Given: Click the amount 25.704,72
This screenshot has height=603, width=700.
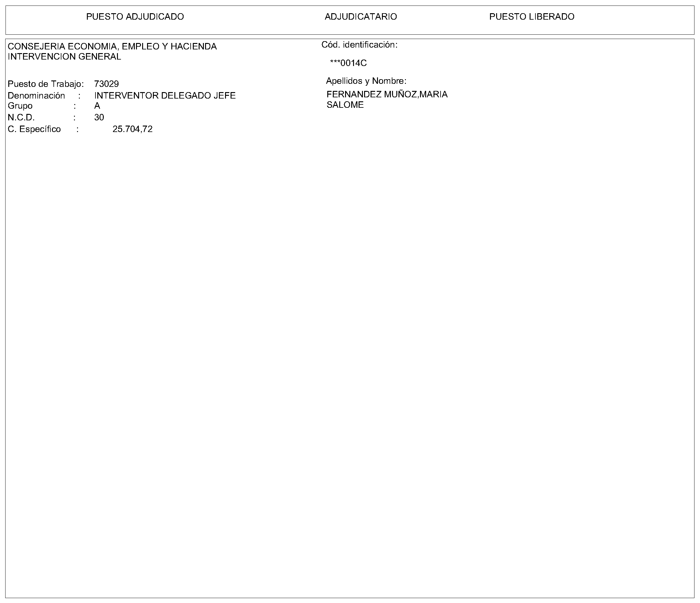Looking at the screenshot, I should (x=132, y=129).
